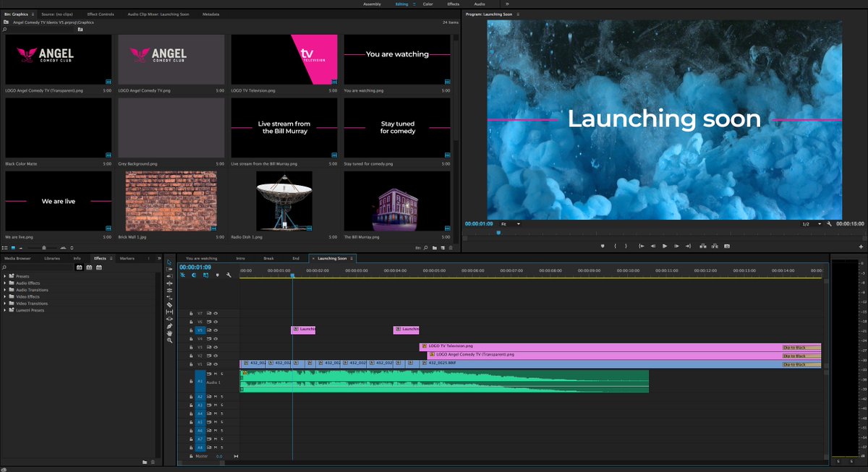Image resolution: width=868 pixels, height=472 pixels.
Task: Click the Program monitor scrub bar playhead
Action: [498, 233]
